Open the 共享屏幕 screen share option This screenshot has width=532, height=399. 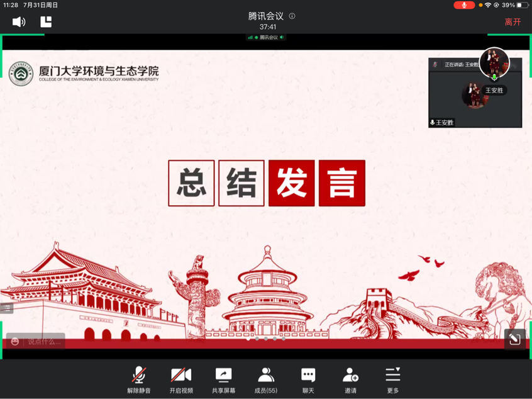pos(223,381)
